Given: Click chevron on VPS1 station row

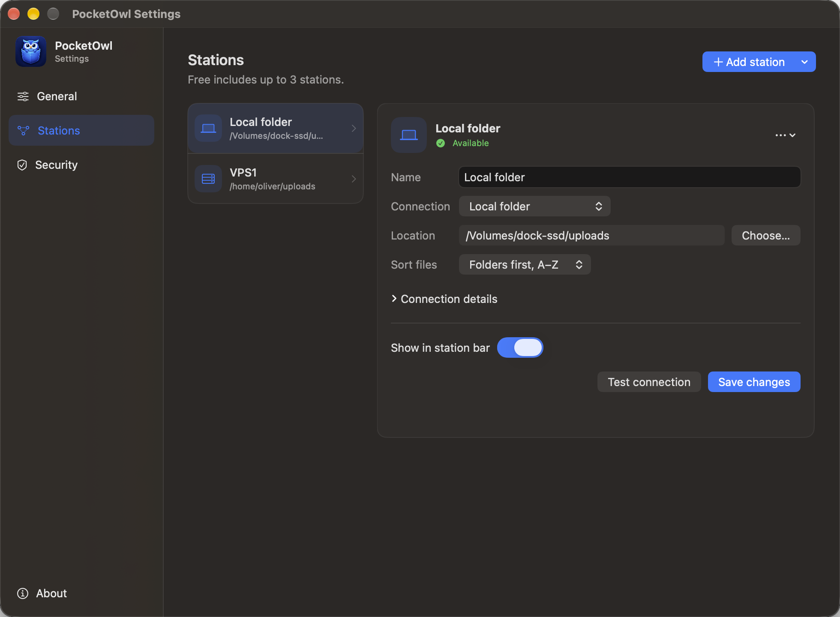Looking at the screenshot, I should (354, 179).
